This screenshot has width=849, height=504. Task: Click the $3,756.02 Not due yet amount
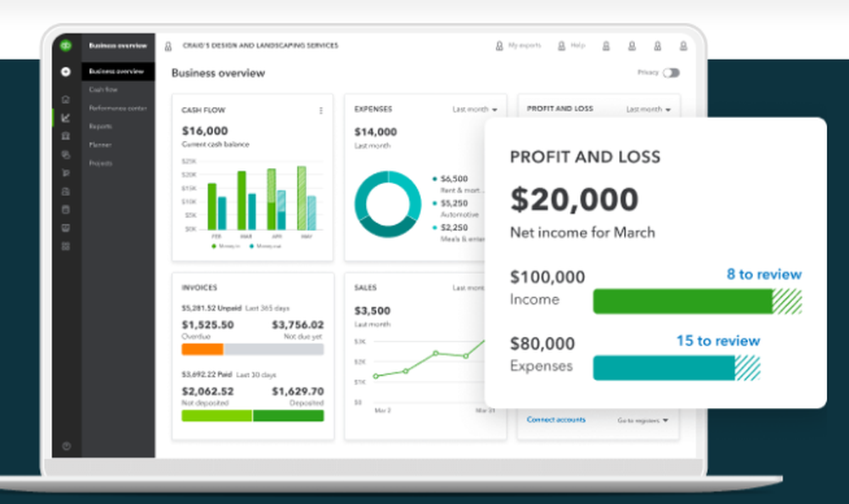pyautogui.click(x=298, y=325)
